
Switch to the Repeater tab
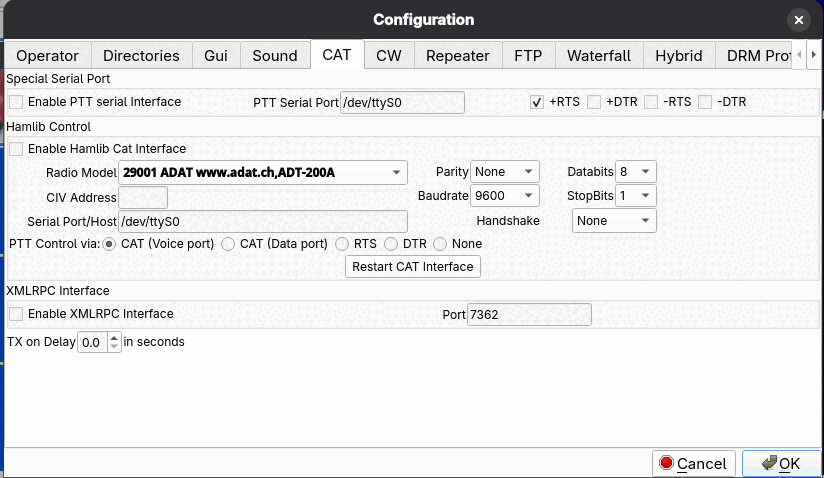point(458,56)
